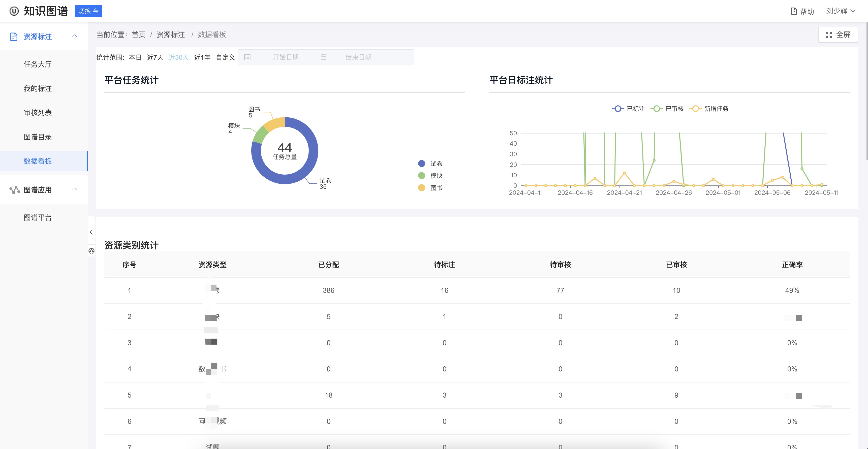Toggle the 试卷 legend color dot
Image resolution: width=868 pixels, height=449 pixels.
point(422,164)
